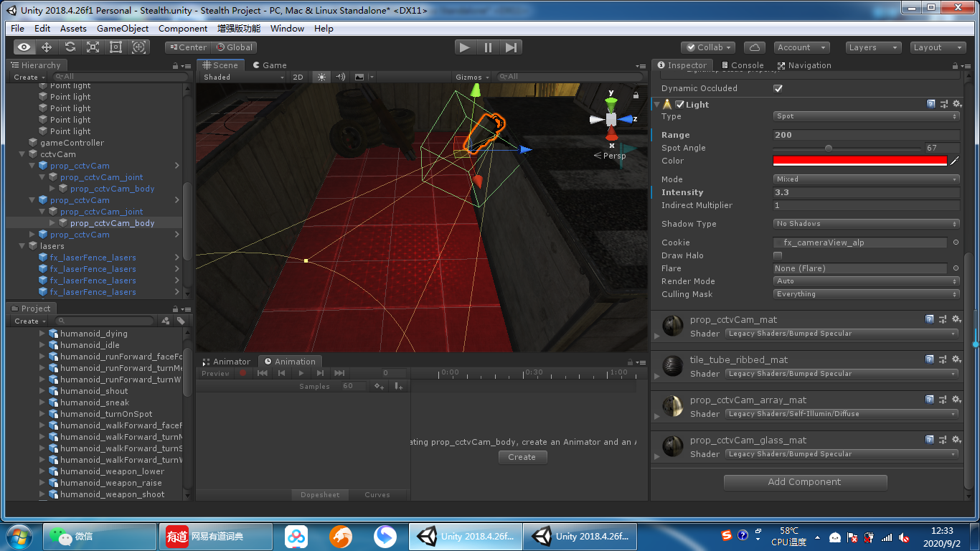This screenshot has width=980, height=551.
Task: Click the Pause button
Action: (488, 47)
